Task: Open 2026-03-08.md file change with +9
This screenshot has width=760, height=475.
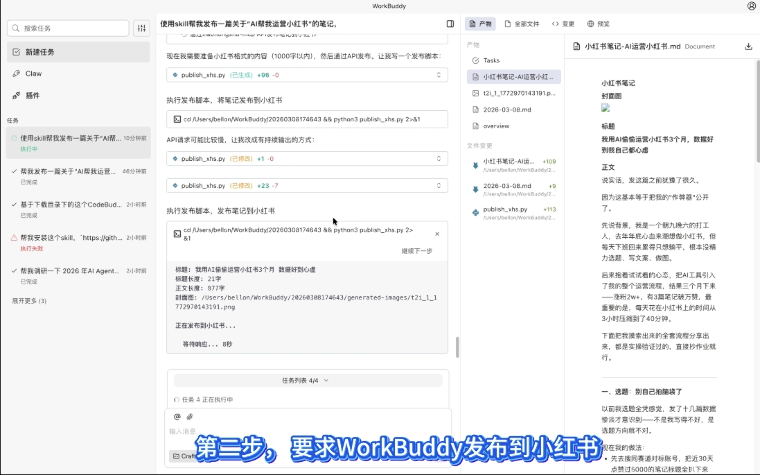Action: click(513, 190)
